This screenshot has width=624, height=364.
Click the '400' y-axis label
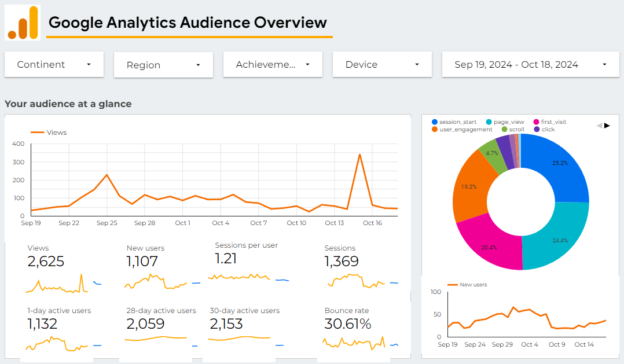(19, 144)
